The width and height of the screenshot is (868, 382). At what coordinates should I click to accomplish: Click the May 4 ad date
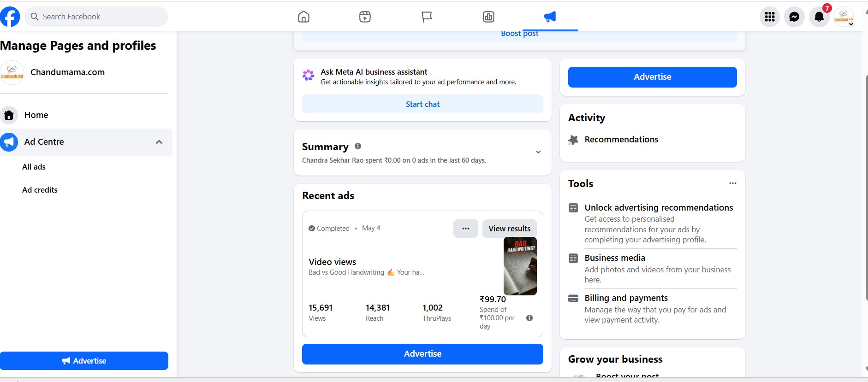371,228
